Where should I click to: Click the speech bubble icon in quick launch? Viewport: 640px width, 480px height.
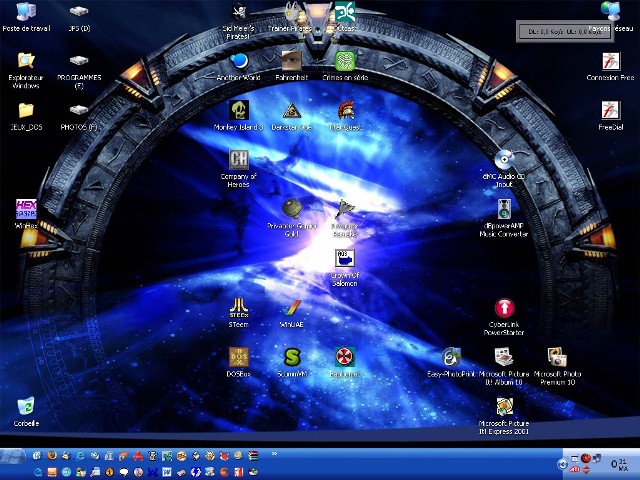tap(124, 472)
